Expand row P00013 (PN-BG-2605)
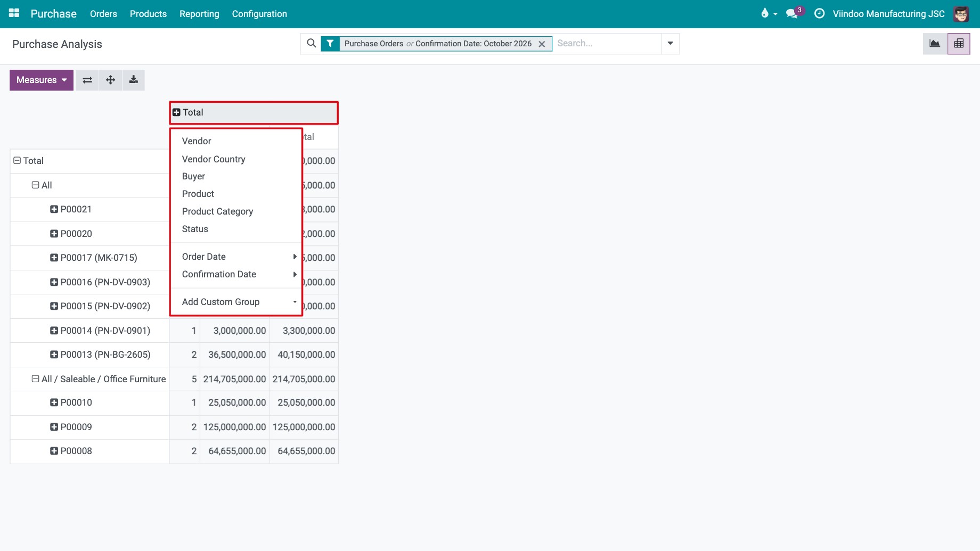The image size is (980, 551). tap(54, 355)
